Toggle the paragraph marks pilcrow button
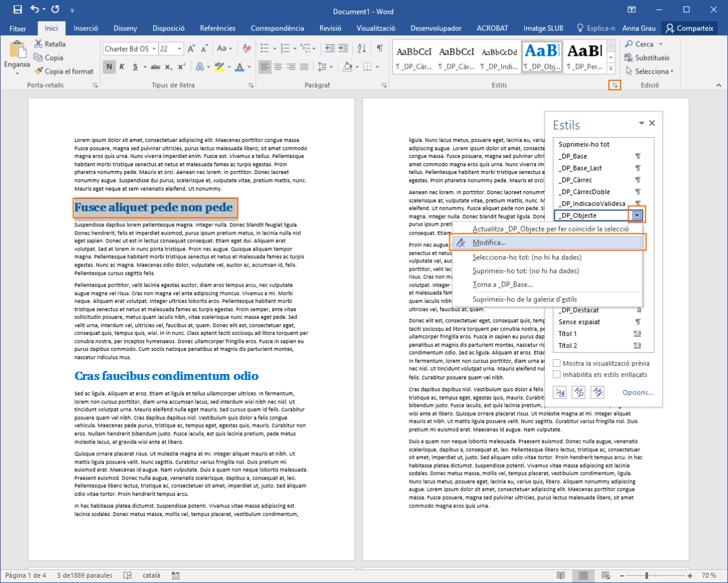This screenshot has width=728, height=583. coord(379,49)
